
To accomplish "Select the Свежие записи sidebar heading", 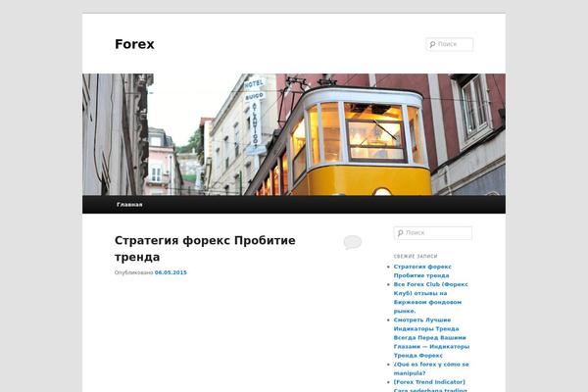I will (x=416, y=256).
